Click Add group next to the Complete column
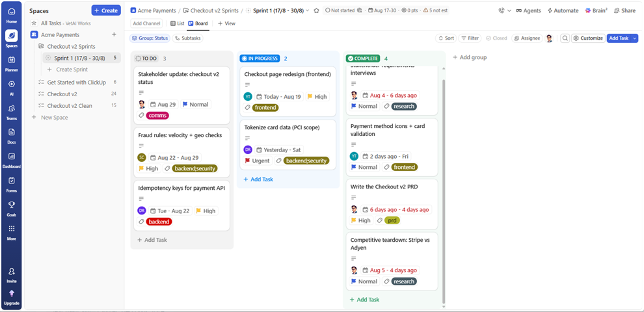This screenshot has height=312, width=644. pos(470,57)
